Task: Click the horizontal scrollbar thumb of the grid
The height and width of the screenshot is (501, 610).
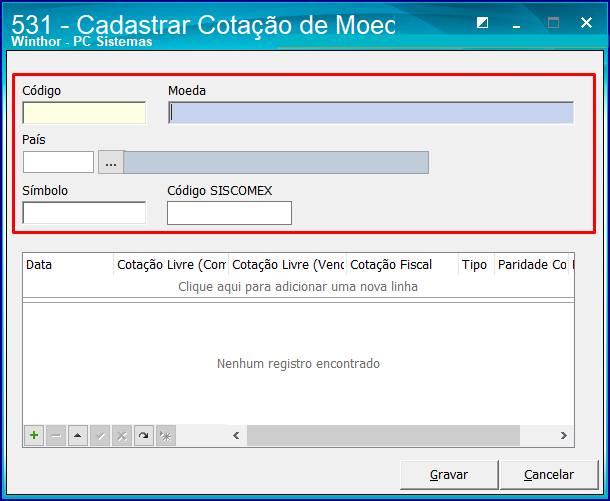Action: (383, 435)
